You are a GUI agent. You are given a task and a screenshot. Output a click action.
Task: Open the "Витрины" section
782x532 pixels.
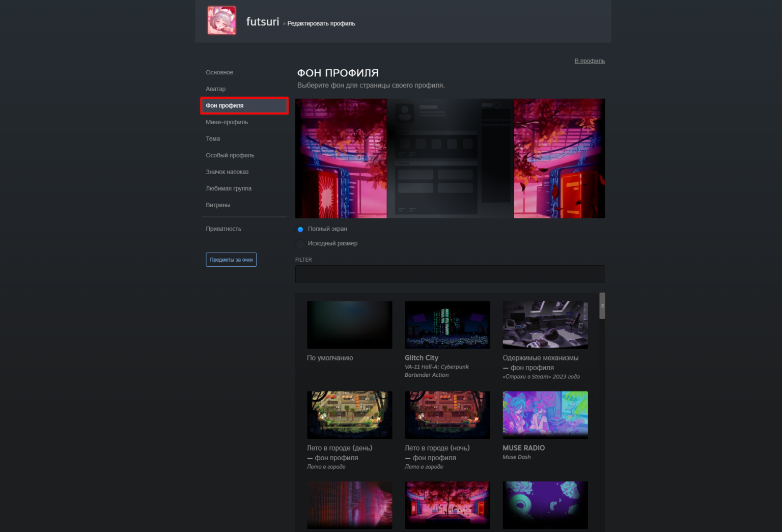pyautogui.click(x=217, y=205)
